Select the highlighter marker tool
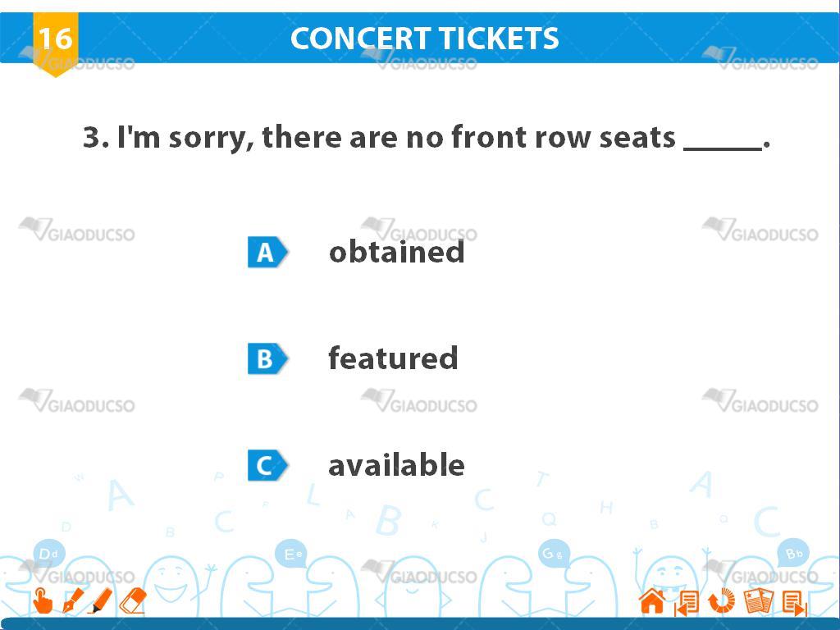The width and height of the screenshot is (840, 630). click(100, 600)
